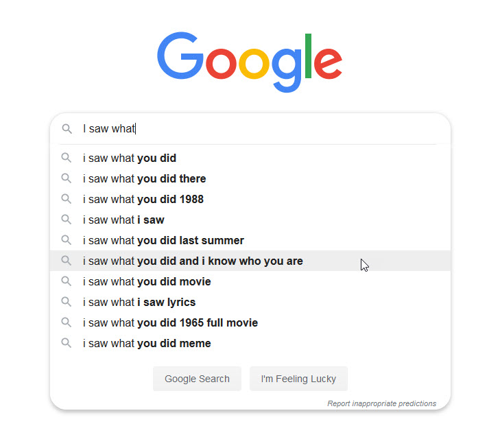Open Report inappropriate predictions link
The width and height of the screenshot is (500, 448).
click(x=381, y=403)
